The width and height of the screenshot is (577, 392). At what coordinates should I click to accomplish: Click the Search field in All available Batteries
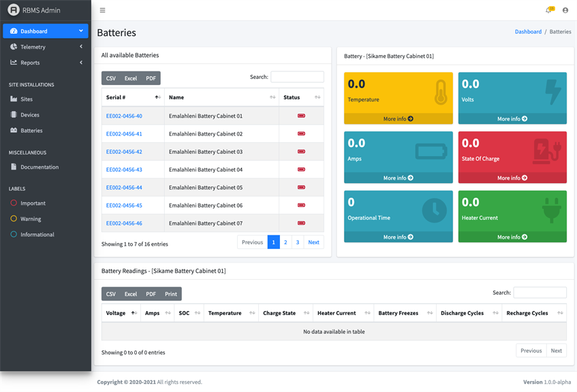(297, 77)
